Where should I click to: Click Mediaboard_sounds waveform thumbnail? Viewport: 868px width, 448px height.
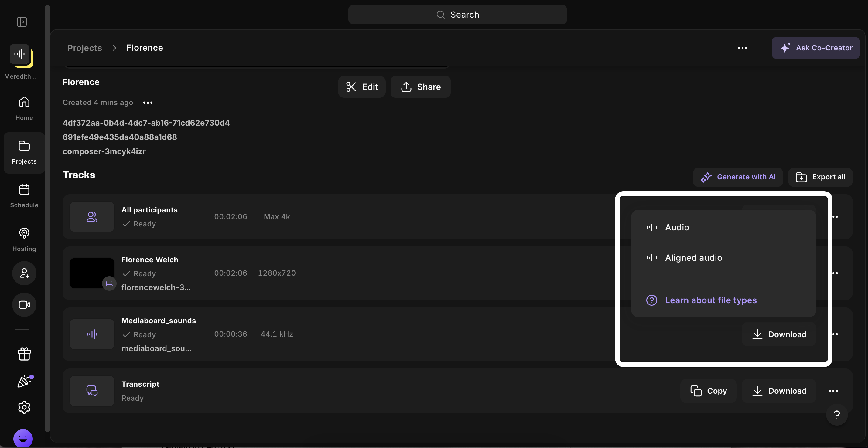pos(92,334)
